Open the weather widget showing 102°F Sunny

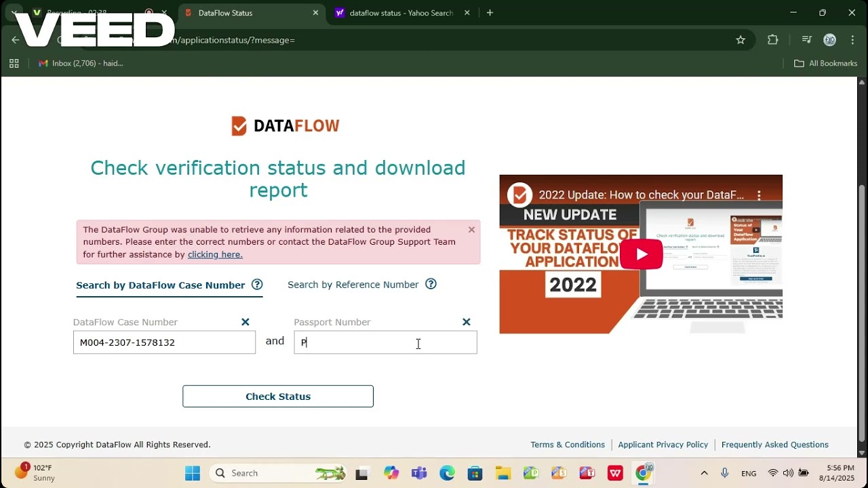34,472
